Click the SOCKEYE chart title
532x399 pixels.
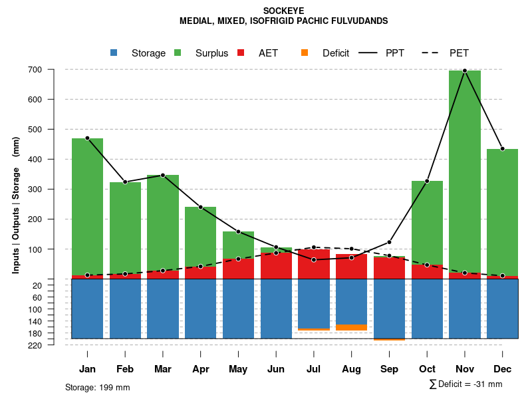coord(283,11)
